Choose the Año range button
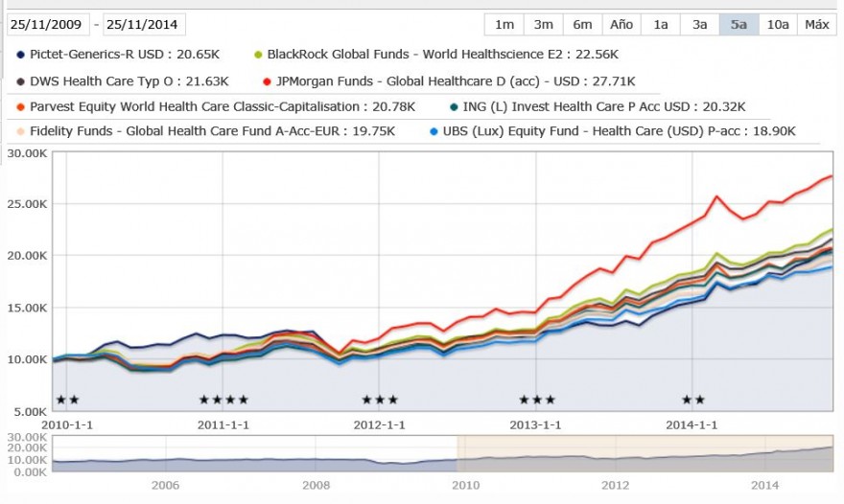 click(621, 25)
